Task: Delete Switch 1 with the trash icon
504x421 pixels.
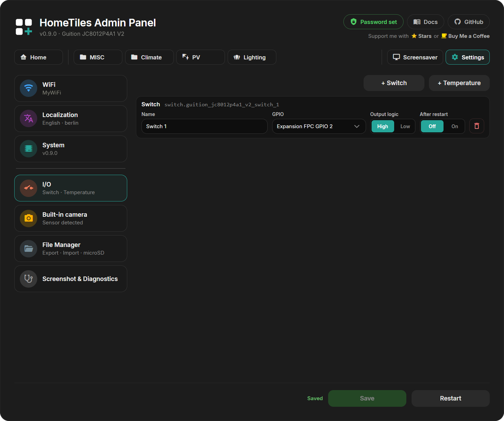Action: 477,126
